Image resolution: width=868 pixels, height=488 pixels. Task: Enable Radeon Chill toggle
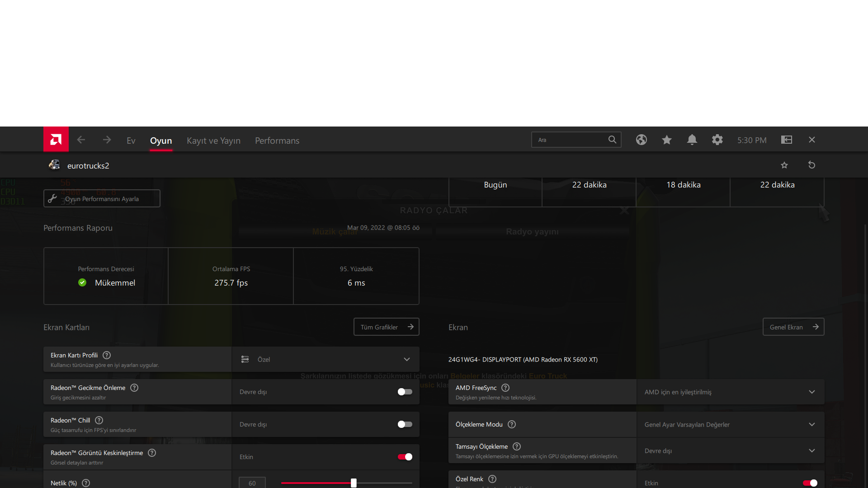405,424
